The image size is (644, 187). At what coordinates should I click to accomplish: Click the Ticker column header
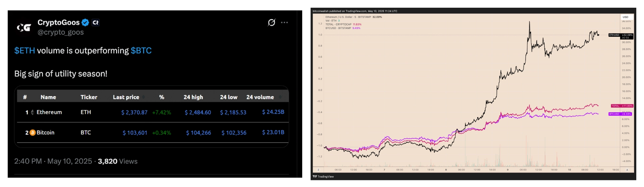click(x=89, y=97)
